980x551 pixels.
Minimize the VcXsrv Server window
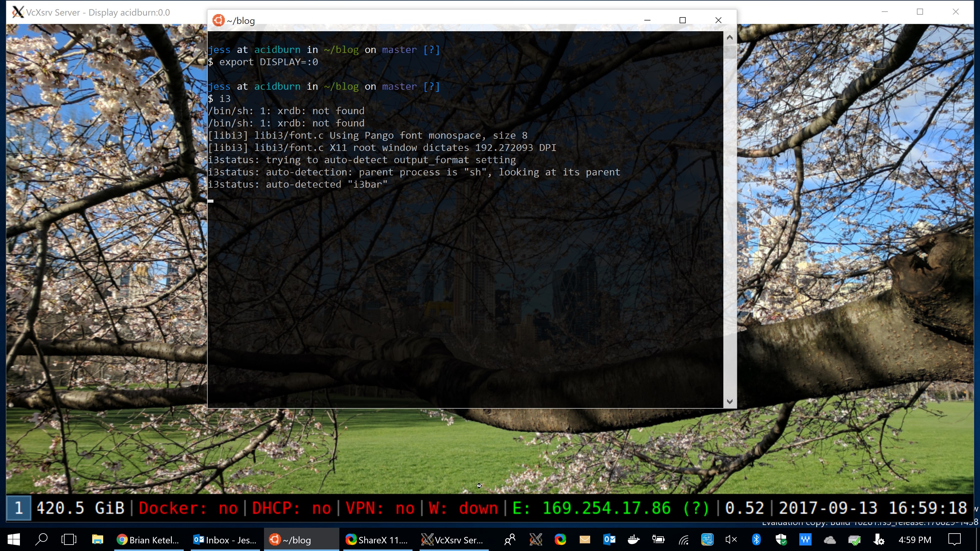(x=884, y=12)
